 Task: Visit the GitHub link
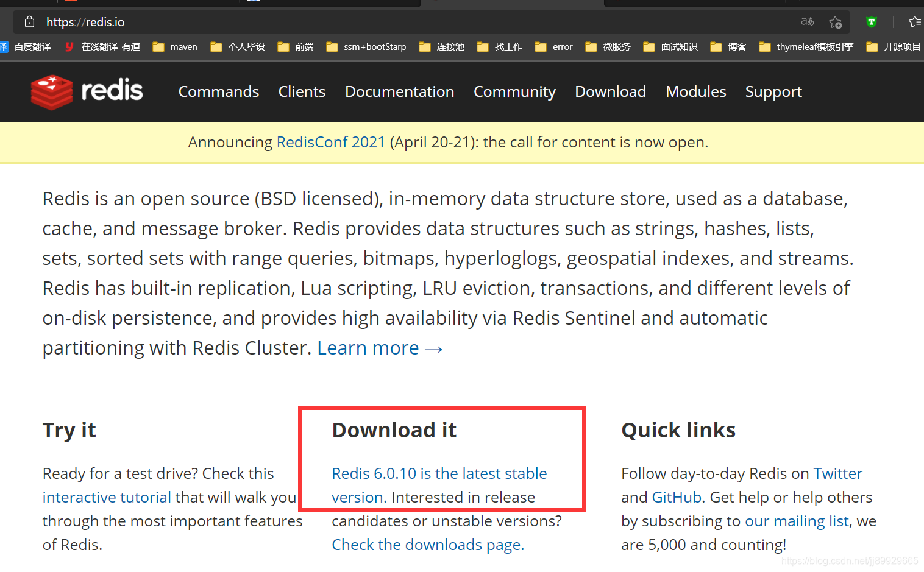coord(677,498)
